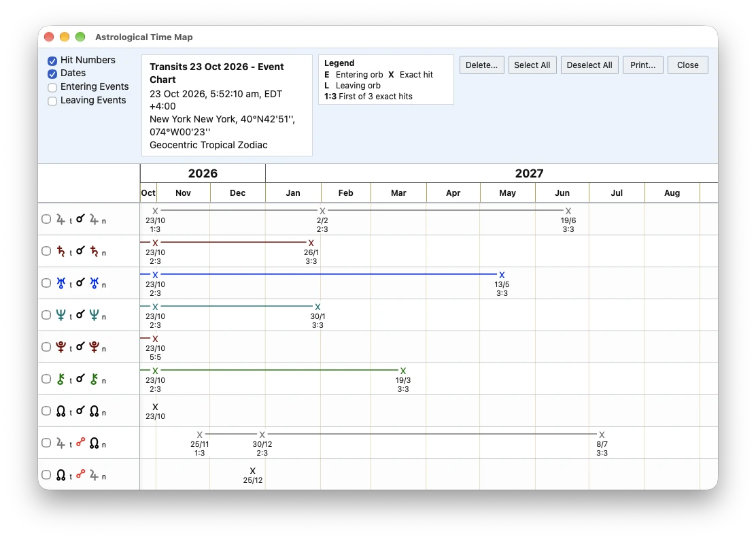Click transiting Uranus glyph in Uranus conjunction row
This screenshot has height=540, width=756.
pyautogui.click(x=61, y=283)
